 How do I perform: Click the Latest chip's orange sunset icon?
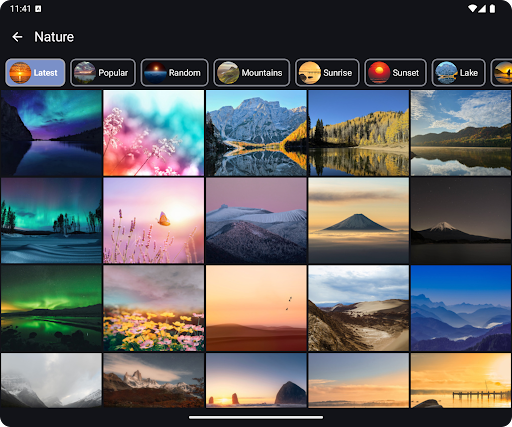click(x=20, y=73)
